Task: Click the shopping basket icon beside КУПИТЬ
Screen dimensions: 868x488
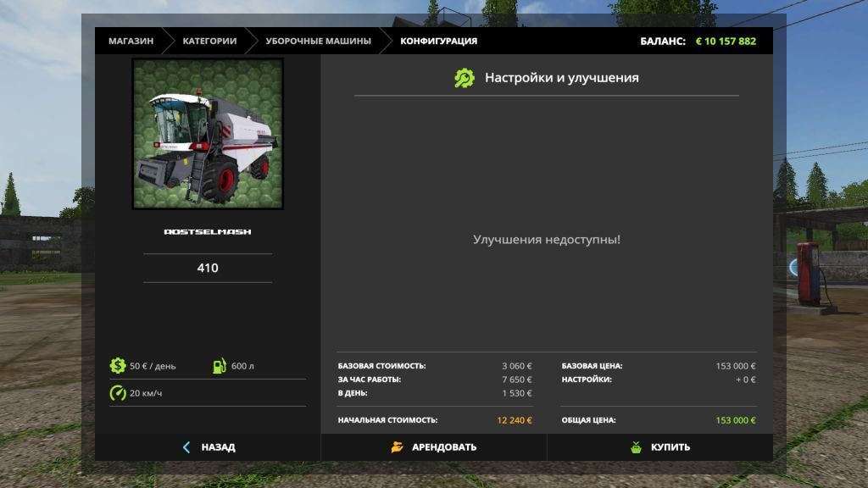Action: [636, 447]
